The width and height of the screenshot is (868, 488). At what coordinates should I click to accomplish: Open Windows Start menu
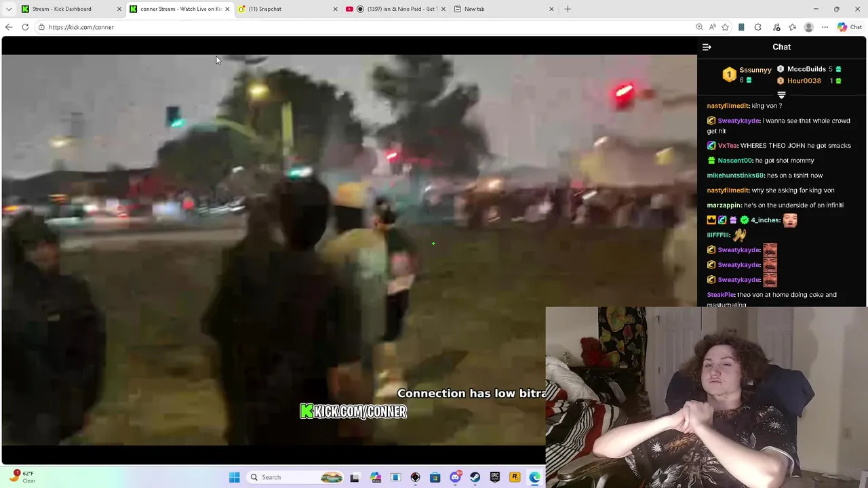(x=234, y=477)
